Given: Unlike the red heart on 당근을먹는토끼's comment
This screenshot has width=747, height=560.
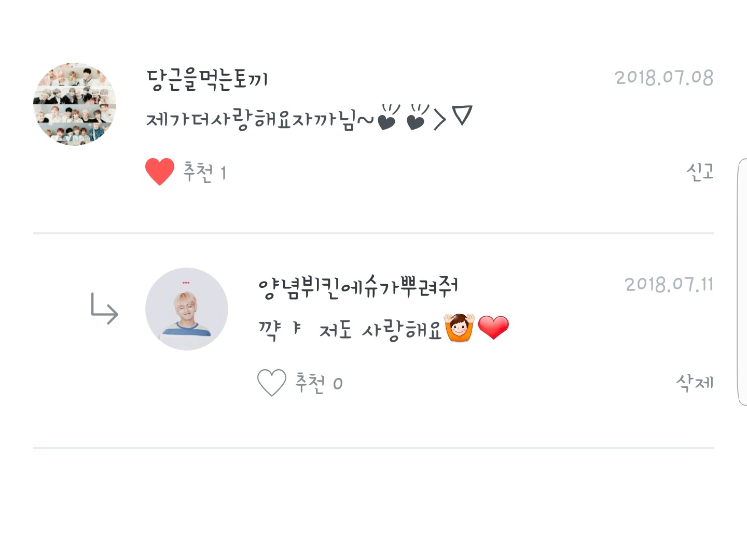Looking at the screenshot, I should coord(160,172).
